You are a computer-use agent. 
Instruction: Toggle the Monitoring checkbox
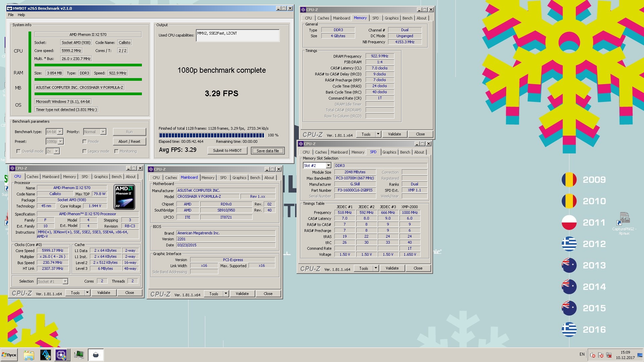tap(116, 151)
